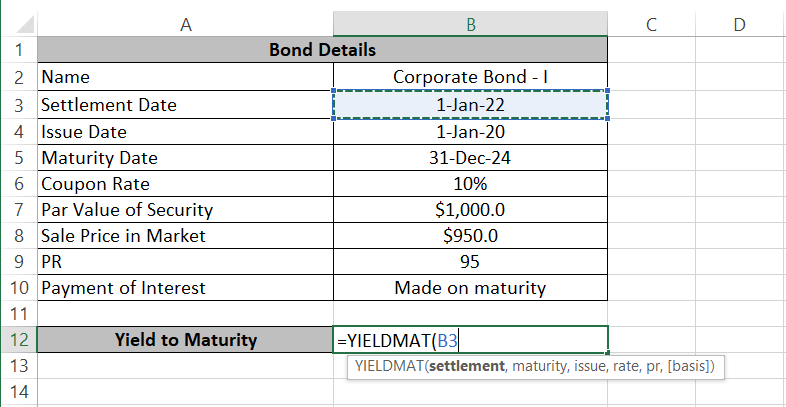Select the $950.0 Sale Price cell
This screenshot has width=786, height=407.
pyautogui.click(x=470, y=236)
